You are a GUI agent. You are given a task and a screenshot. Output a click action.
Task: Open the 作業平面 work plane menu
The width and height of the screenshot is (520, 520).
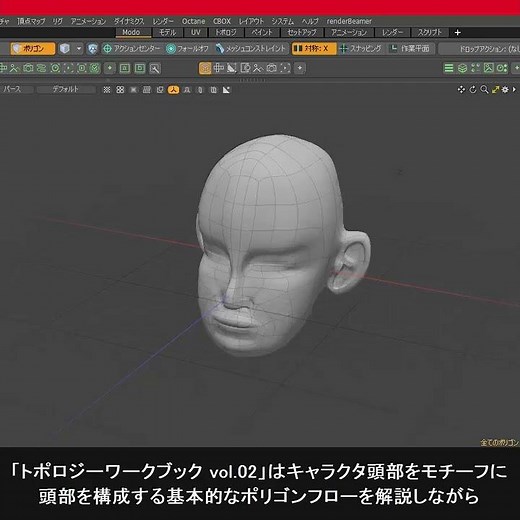[x=410, y=49]
